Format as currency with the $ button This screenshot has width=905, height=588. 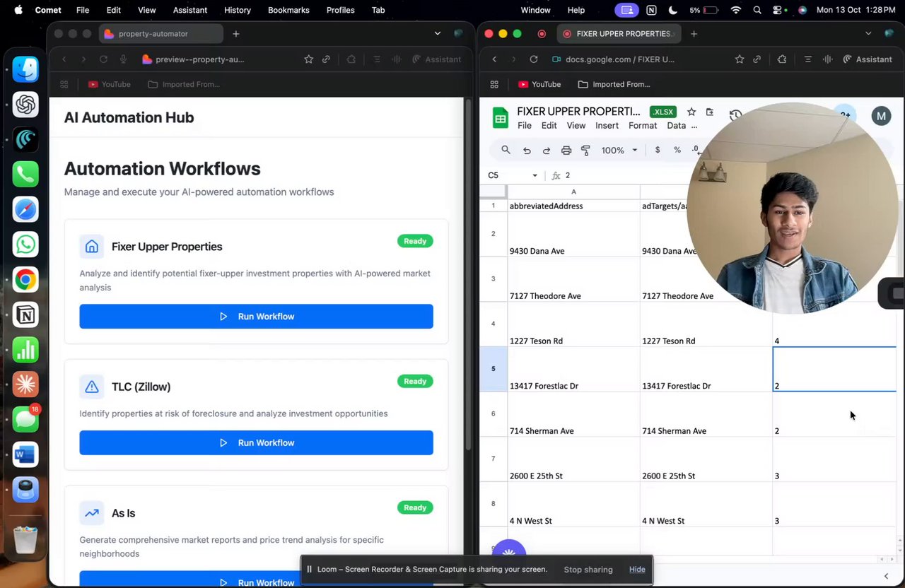(658, 150)
